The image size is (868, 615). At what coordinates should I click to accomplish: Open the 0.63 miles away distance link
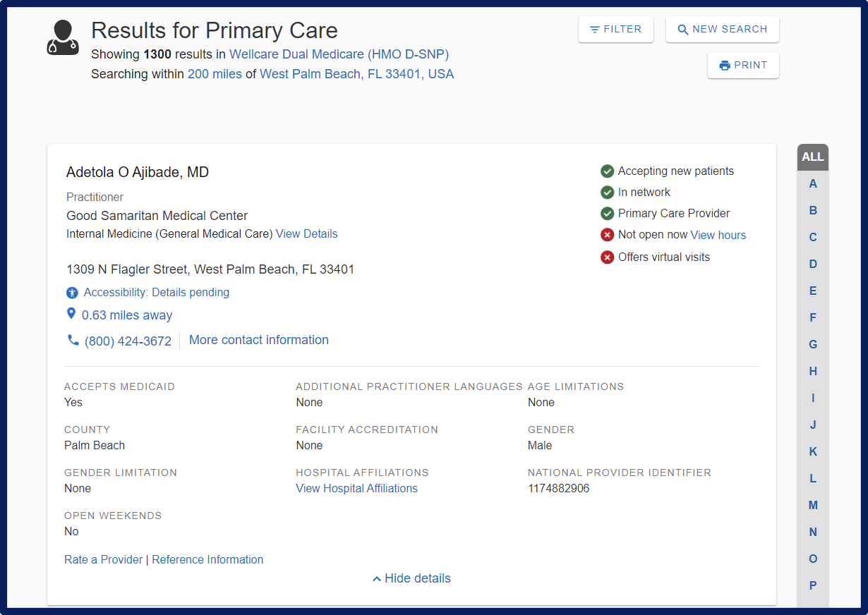click(x=127, y=315)
